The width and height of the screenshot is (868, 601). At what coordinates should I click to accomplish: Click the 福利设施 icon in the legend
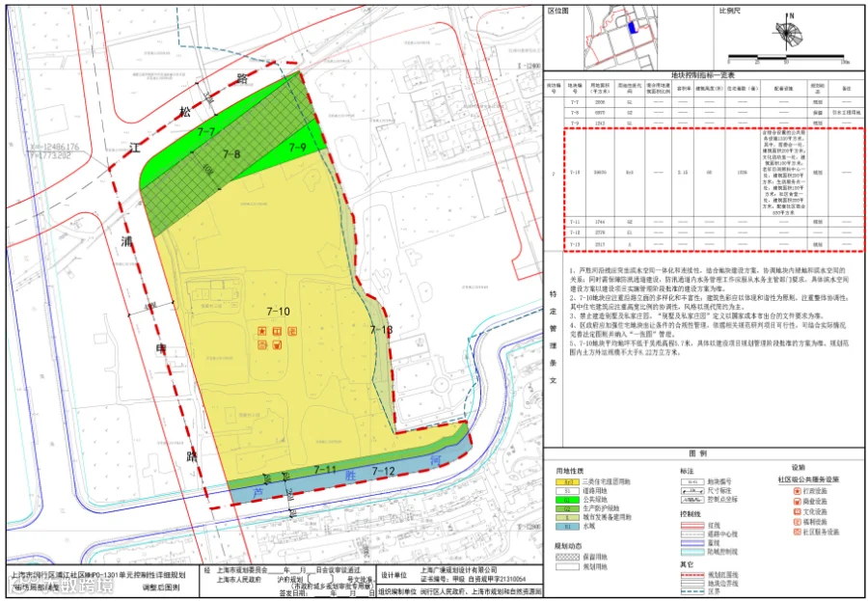(798, 522)
